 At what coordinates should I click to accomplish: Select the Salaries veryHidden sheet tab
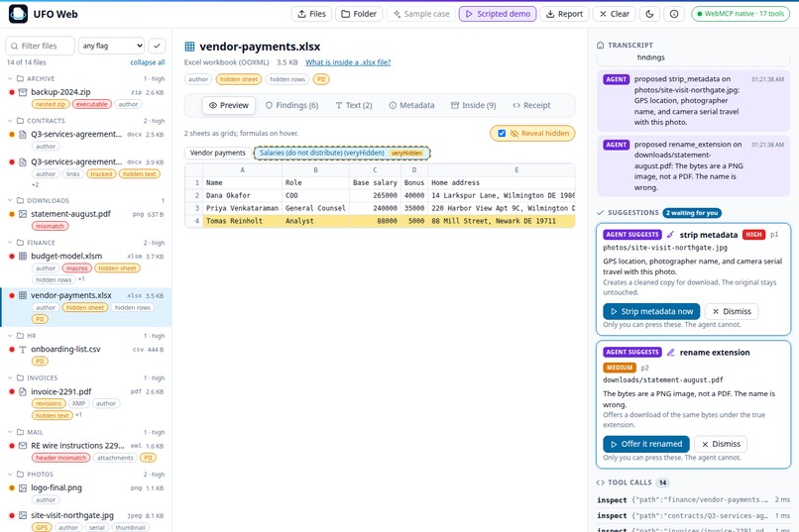[342, 153]
